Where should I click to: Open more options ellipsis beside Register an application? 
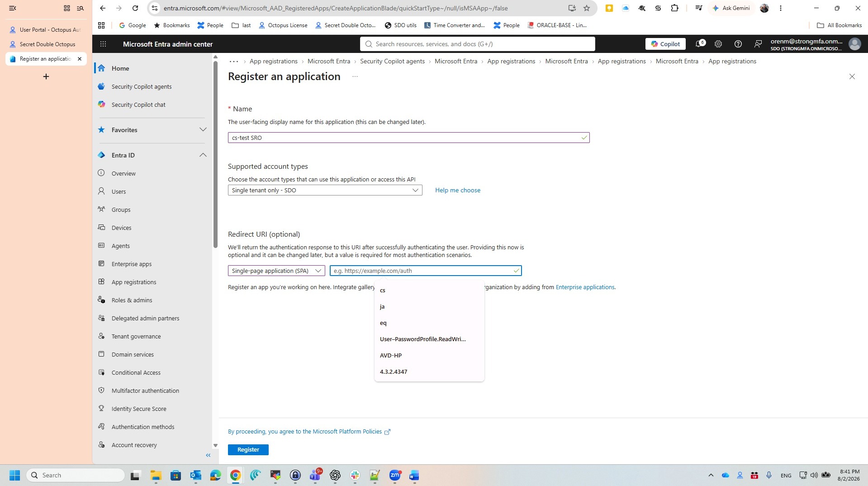355,76
